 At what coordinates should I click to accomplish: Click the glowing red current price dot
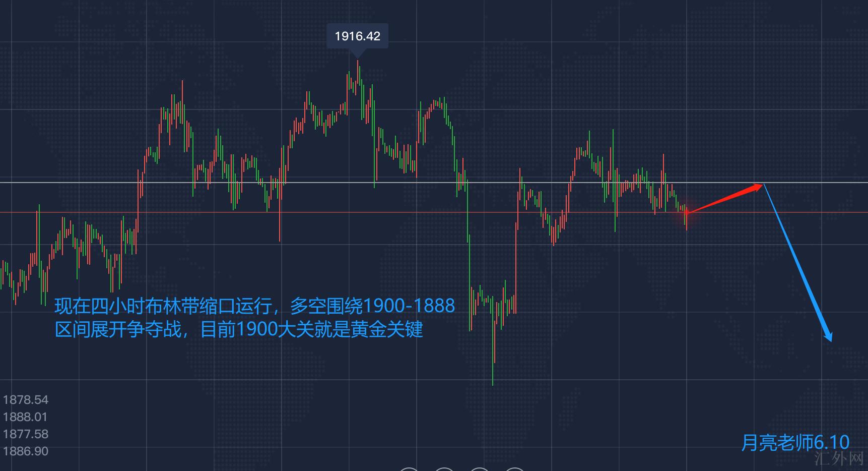tap(686, 212)
